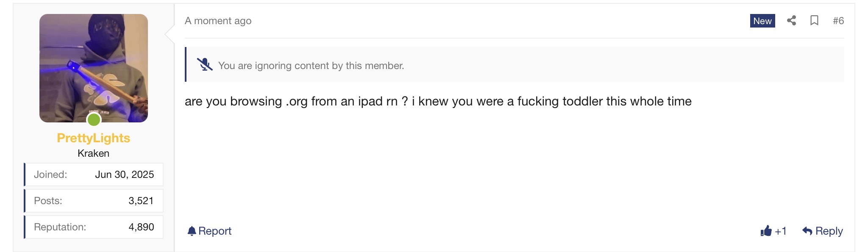
Task: Bookmark this post with the bookmark icon
Action: click(x=814, y=20)
